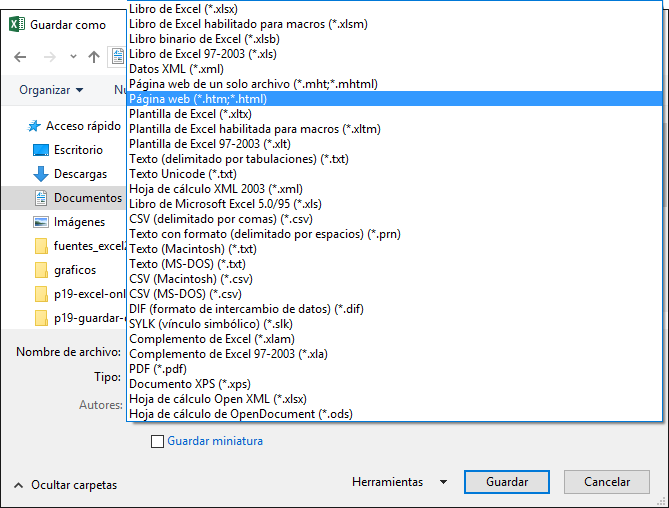This screenshot has width=669, height=508.
Task: Choose CSV (MS-DOS) (*.csv) option
Action: point(395,293)
